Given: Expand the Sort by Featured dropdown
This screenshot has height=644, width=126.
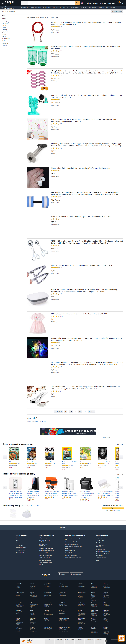Looking at the screenshot, I should tap(117, 11).
